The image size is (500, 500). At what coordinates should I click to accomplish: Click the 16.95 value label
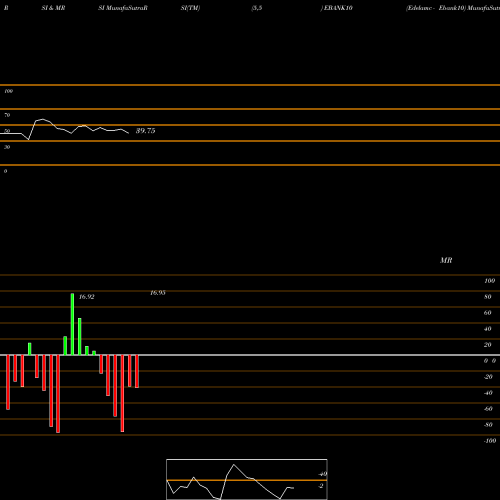(158, 293)
